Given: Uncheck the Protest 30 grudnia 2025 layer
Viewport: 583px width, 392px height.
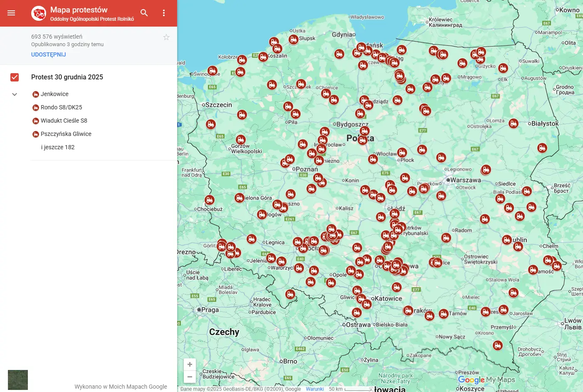Looking at the screenshot, I should tap(15, 77).
